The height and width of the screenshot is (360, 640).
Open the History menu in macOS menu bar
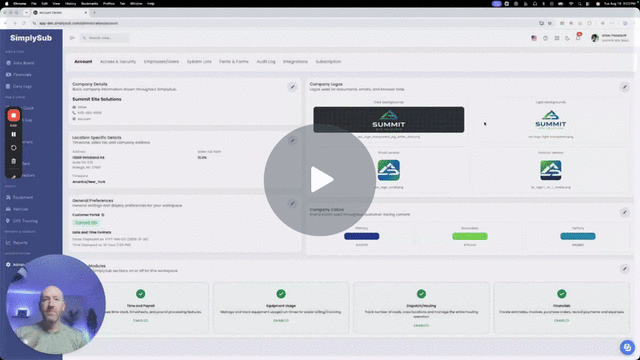(70, 3)
